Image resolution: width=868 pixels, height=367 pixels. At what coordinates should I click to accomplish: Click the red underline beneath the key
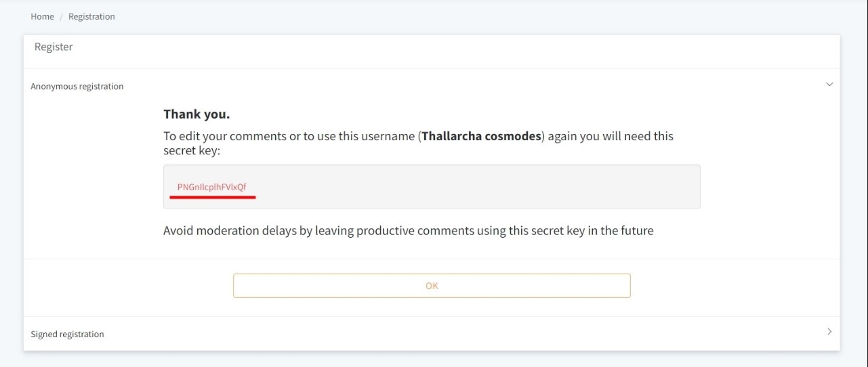pyautogui.click(x=212, y=197)
